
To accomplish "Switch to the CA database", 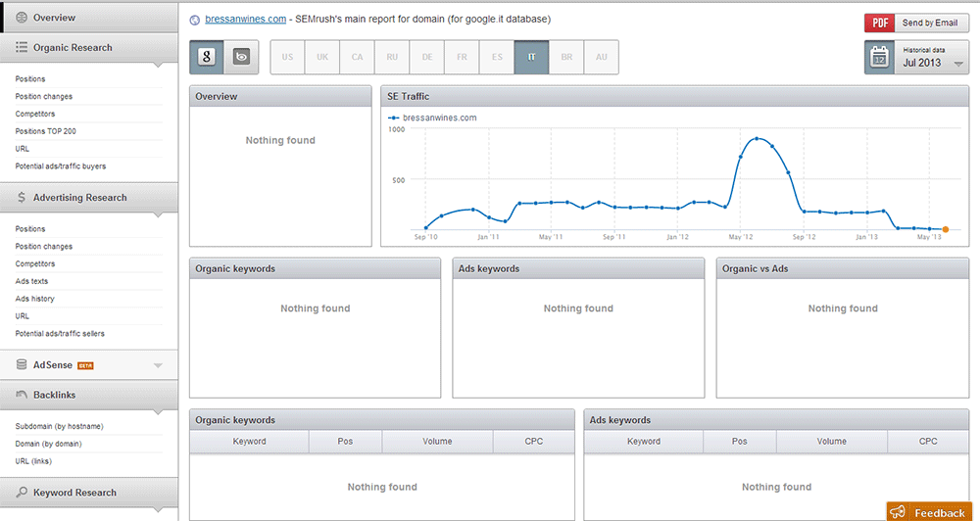I will [357, 57].
